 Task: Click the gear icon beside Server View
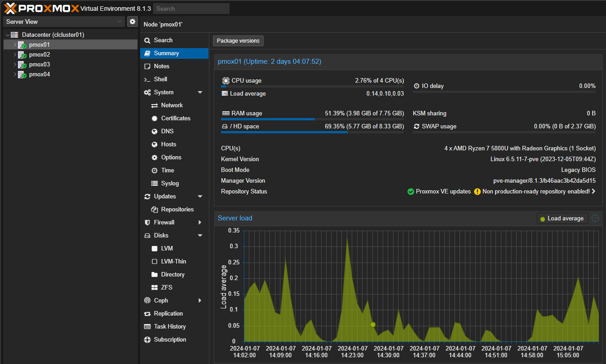(132, 22)
